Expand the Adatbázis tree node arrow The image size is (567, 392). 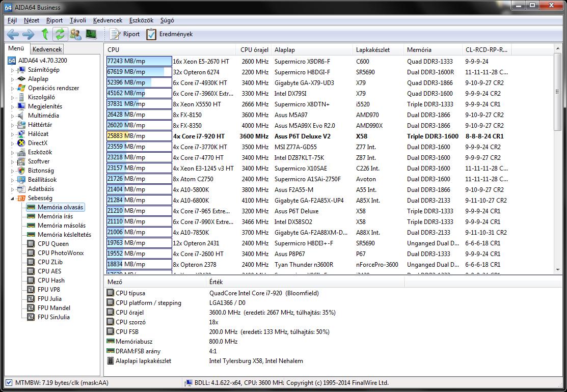point(13,189)
